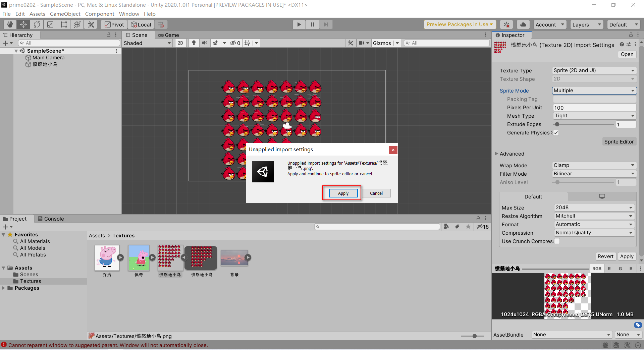The height and width of the screenshot is (350, 644).
Task: Open the Texture Type dropdown
Action: coord(594,70)
